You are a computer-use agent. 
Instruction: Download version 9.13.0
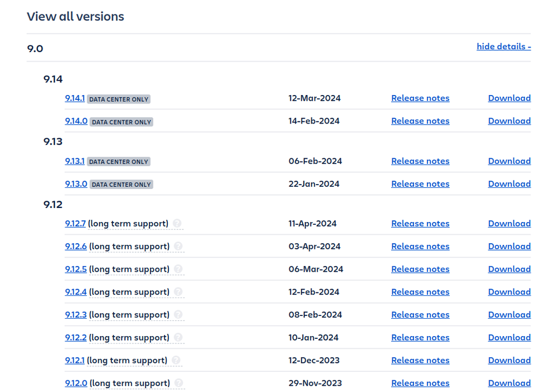pyautogui.click(x=509, y=183)
